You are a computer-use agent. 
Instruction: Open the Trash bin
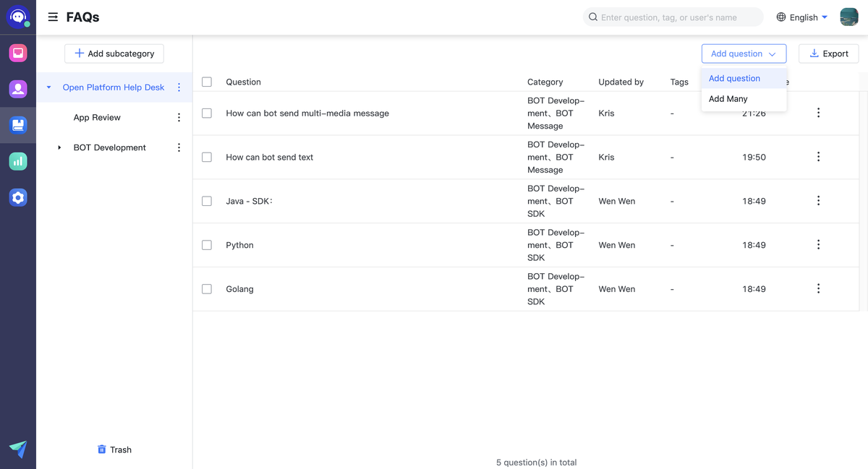[x=114, y=449]
